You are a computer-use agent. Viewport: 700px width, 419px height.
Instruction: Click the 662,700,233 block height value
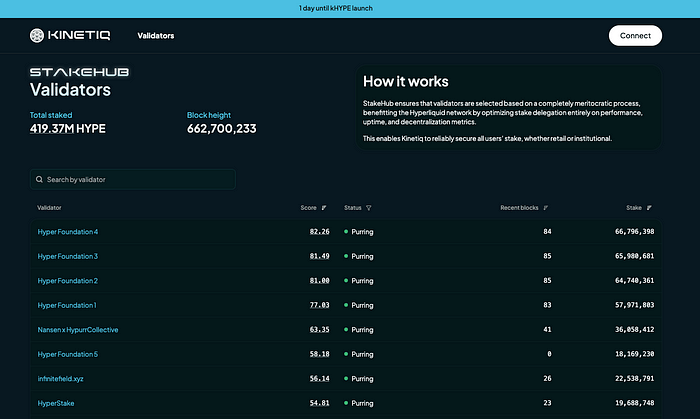[x=221, y=129]
